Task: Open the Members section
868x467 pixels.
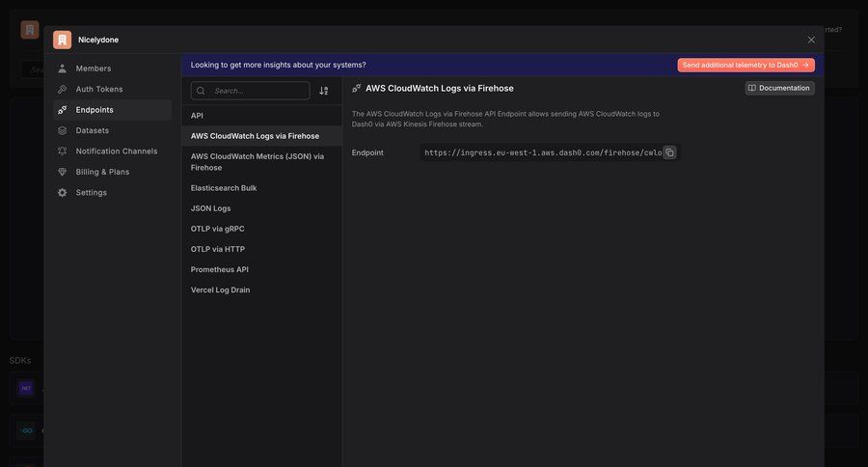Action: click(x=113, y=69)
